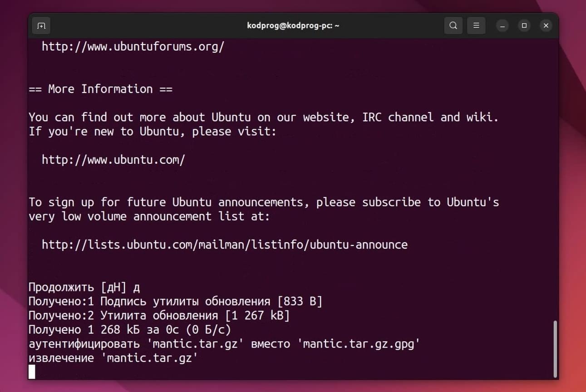The width and height of the screenshot is (586, 392).
Task: Click the window title kodprog@kodprog-pc: ~
Action: tap(293, 26)
